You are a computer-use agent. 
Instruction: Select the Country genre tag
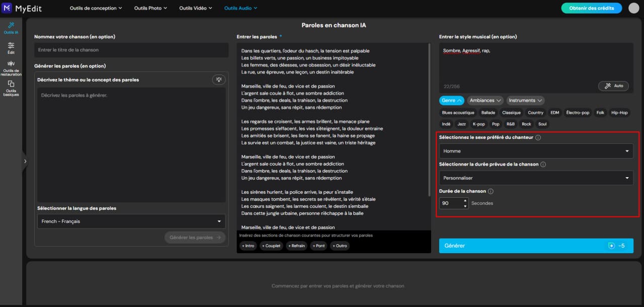535,113
